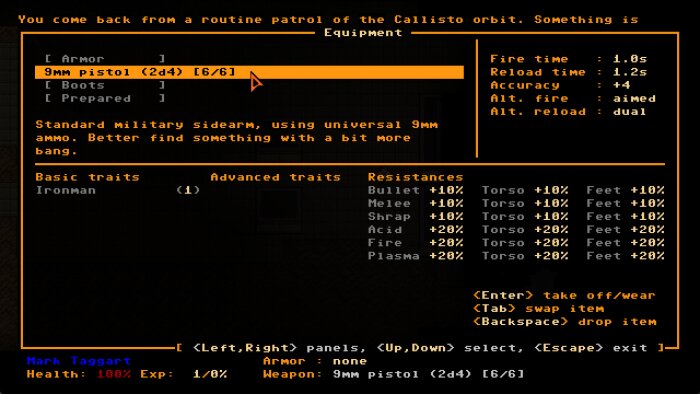
Task: Select the Ironman trait entry
Action: pyautogui.click(x=66, y=190)
